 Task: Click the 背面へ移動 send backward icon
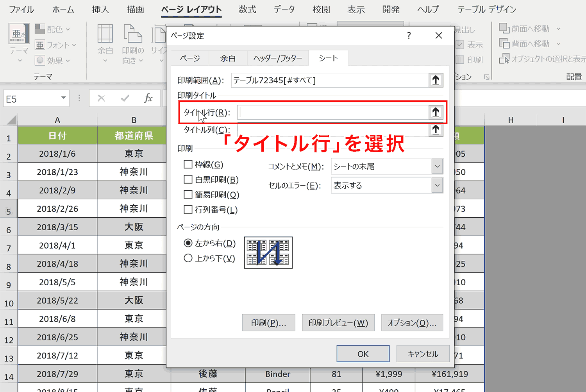[504, 43]
